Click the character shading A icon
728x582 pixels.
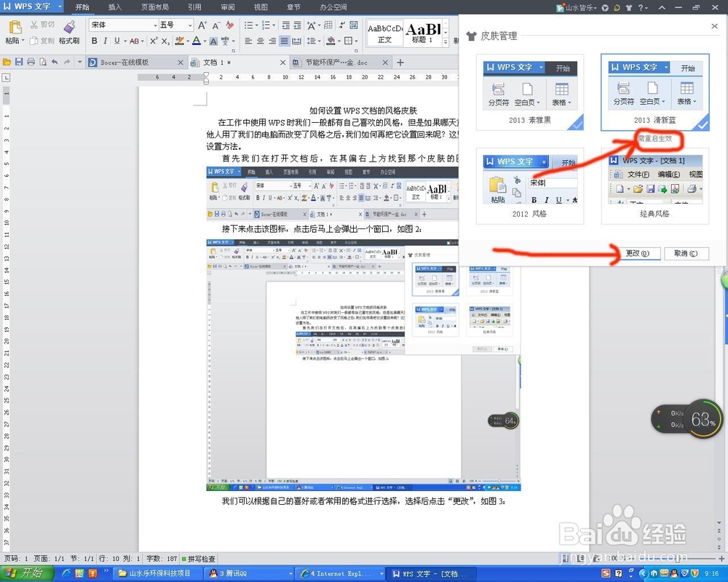213,41
